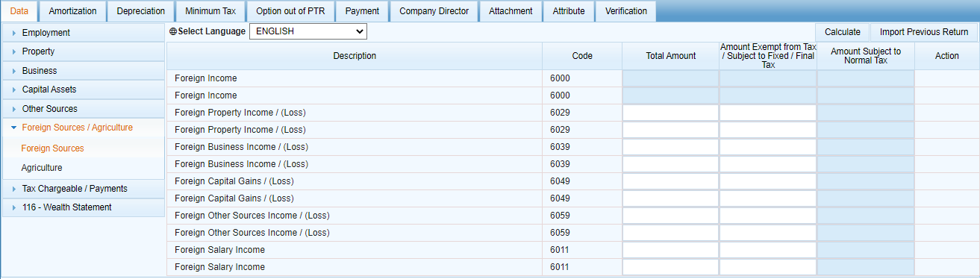Go to the Minimum Tax tab
The width and height of the screenshot is (980, 279).
[x=210, y=11]
